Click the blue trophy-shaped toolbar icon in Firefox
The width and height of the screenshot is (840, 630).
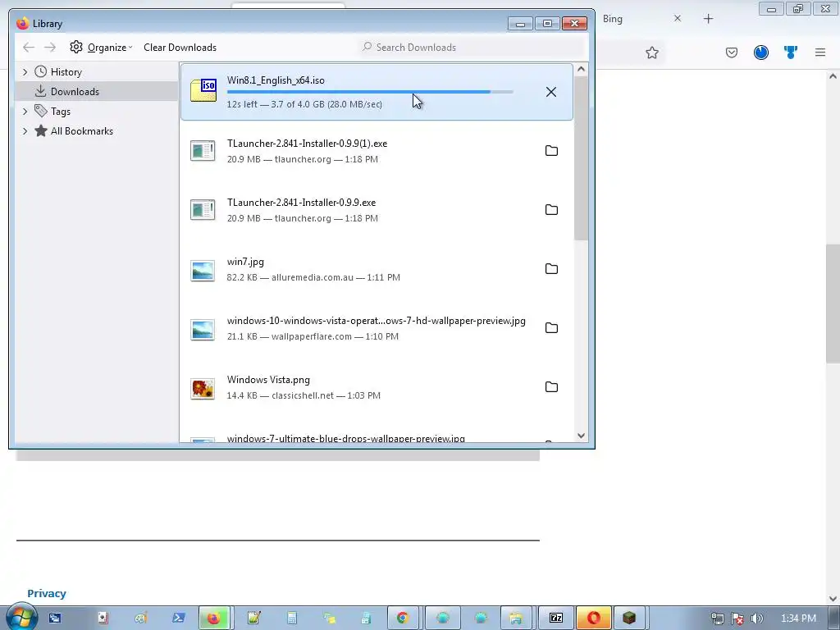pyautogui.click(x=791, y=52)
